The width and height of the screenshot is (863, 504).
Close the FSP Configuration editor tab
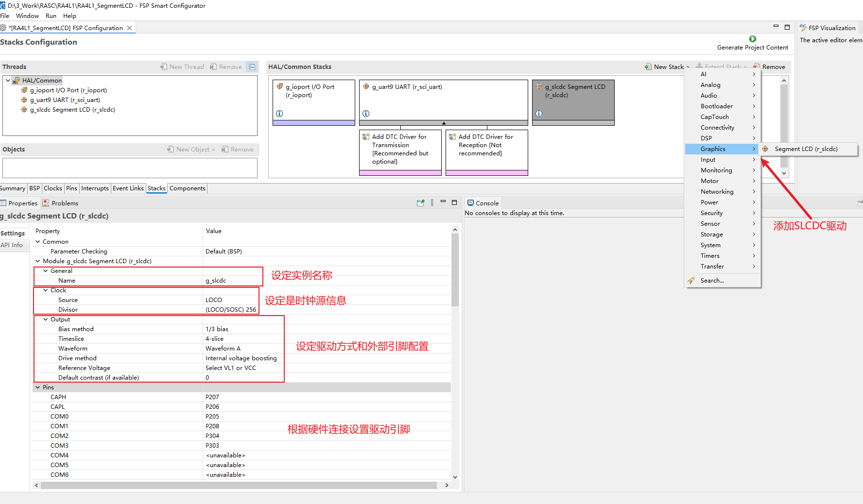pos(130,28)
